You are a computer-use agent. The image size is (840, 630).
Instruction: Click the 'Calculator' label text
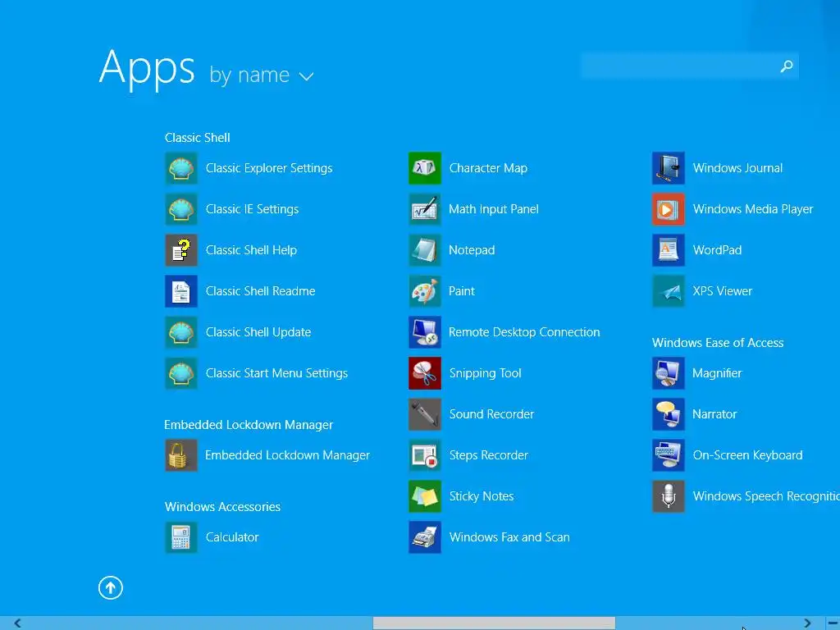[232, 537]
